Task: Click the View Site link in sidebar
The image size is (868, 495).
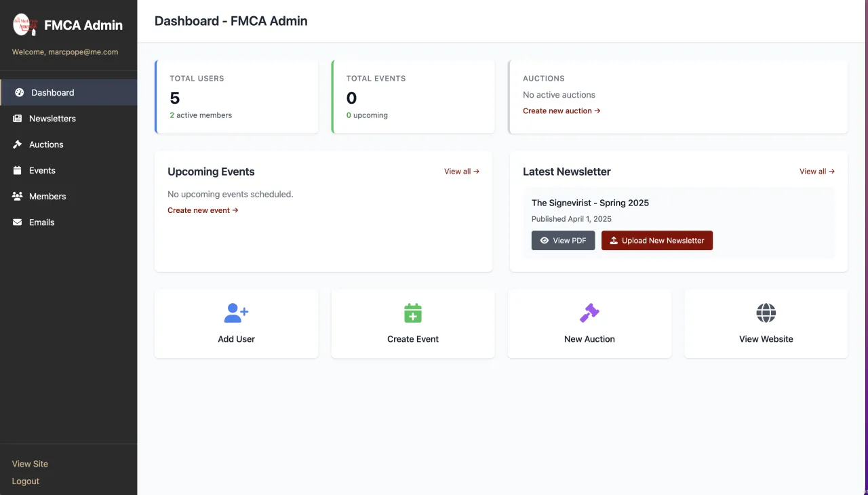Action: click(x=31, y=464)
